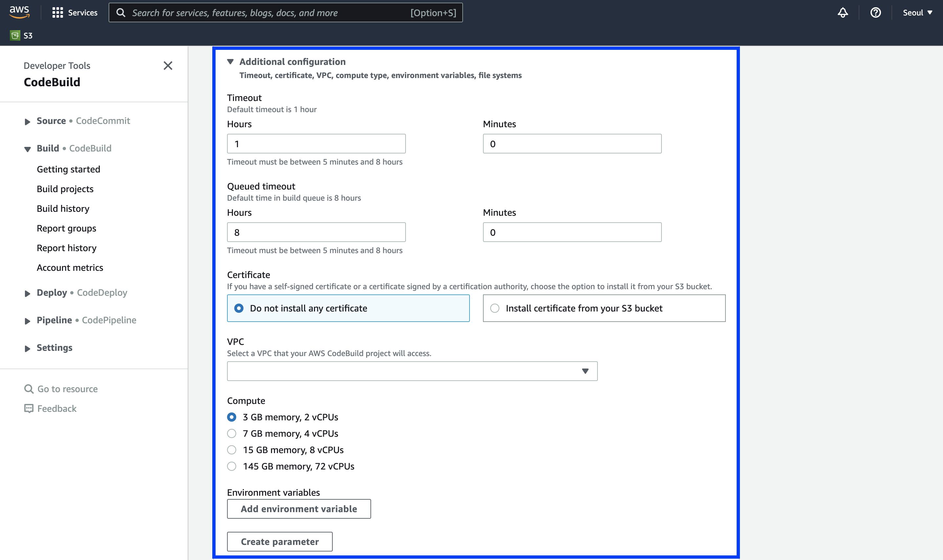Focus the Queued timeout Hours input field
The height and width of the screenshot is (560, 943).
click(x=316, y=232)
